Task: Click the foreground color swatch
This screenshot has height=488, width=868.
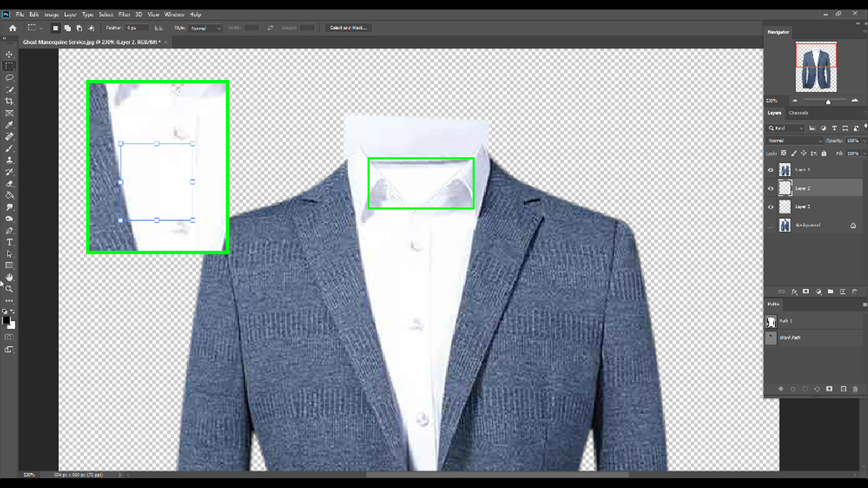Action: click(7, 321)
